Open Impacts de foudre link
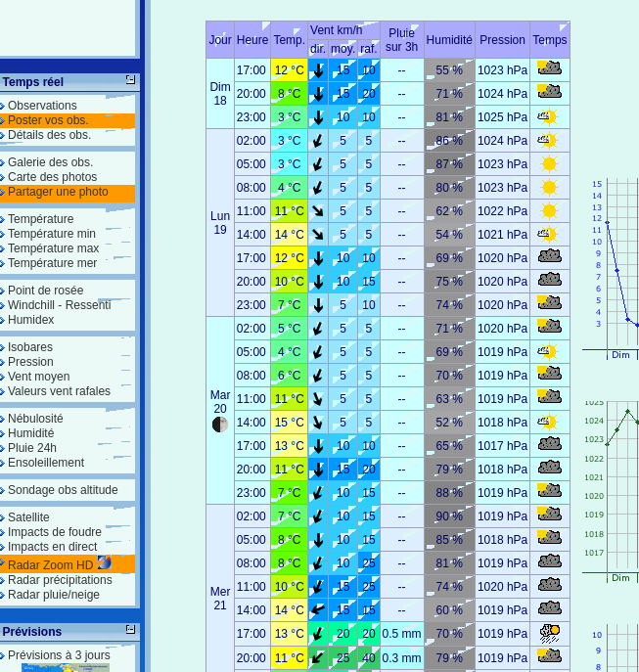Image resolution: width=639 pixels, height=672 pixels. click(55, 532)
